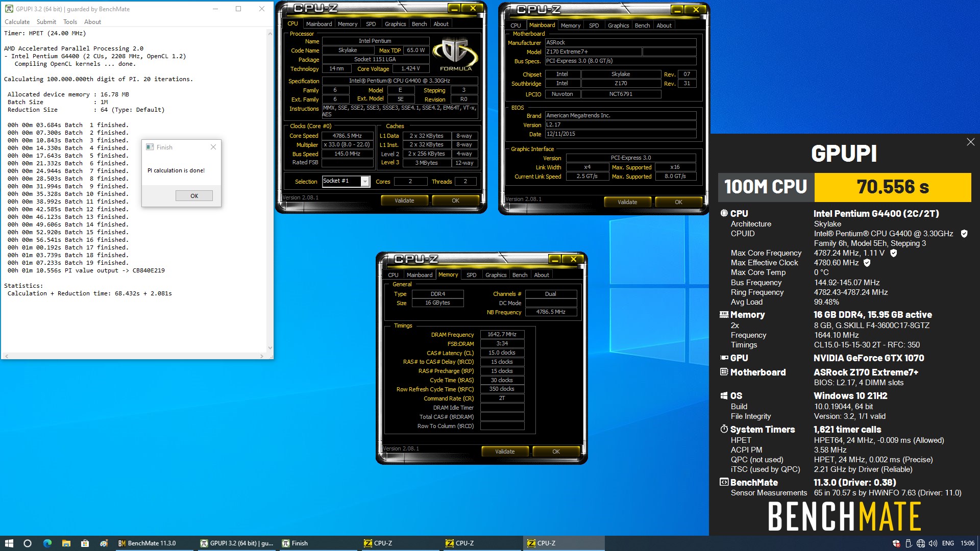The height and width of the screenshot is (551, 980).
Task: Click the Safely Remove Hardware USB icon
Action: (909, 543)
